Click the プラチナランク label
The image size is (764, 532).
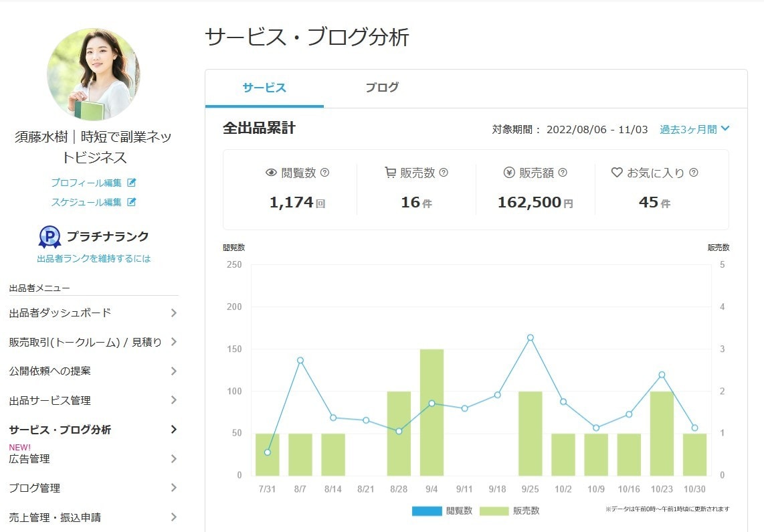(x=108, y=236)
